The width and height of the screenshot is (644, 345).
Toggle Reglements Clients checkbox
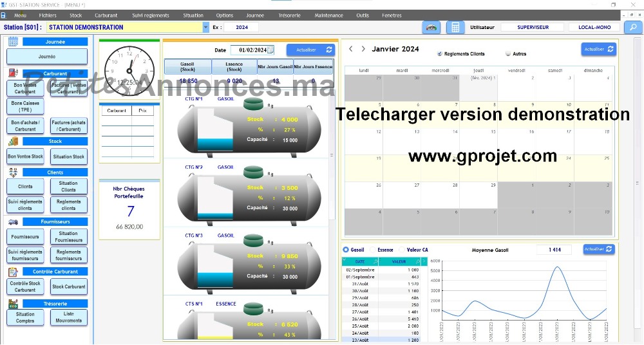440,54
